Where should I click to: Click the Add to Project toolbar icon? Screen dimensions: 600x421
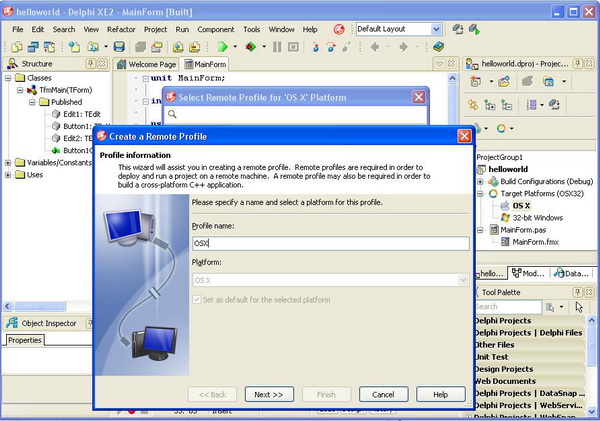178,47
